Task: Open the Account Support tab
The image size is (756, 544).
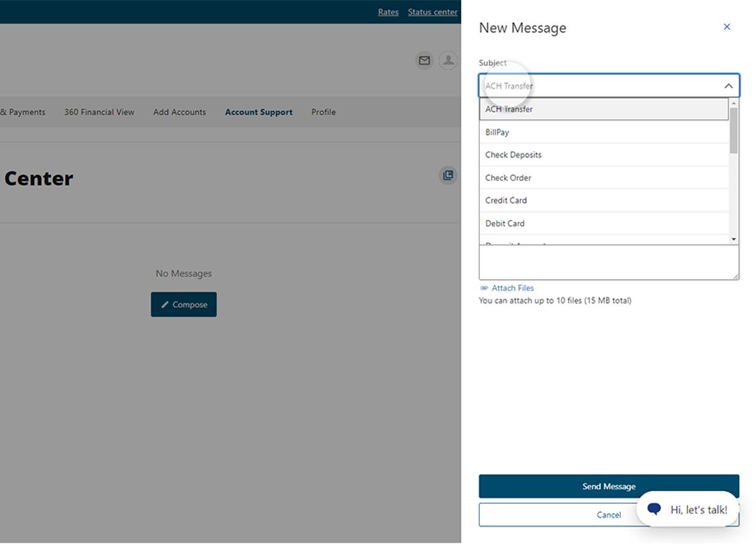Action: point(259,112)
